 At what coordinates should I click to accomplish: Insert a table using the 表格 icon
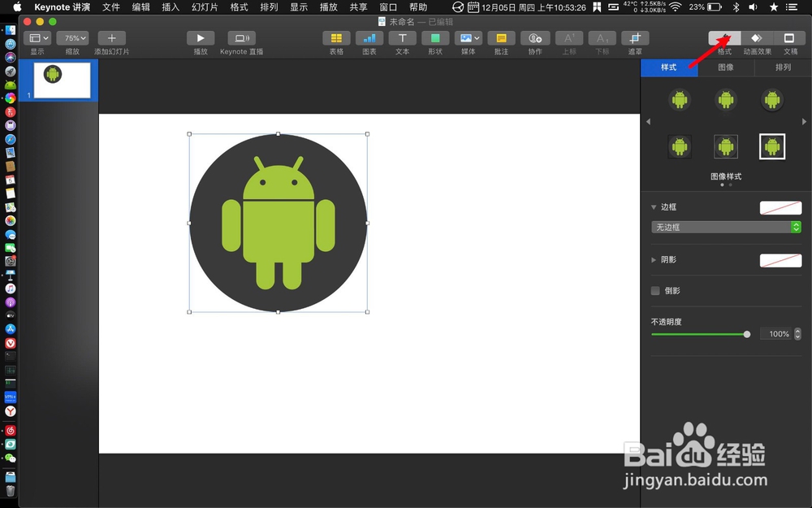click(336, 38)
